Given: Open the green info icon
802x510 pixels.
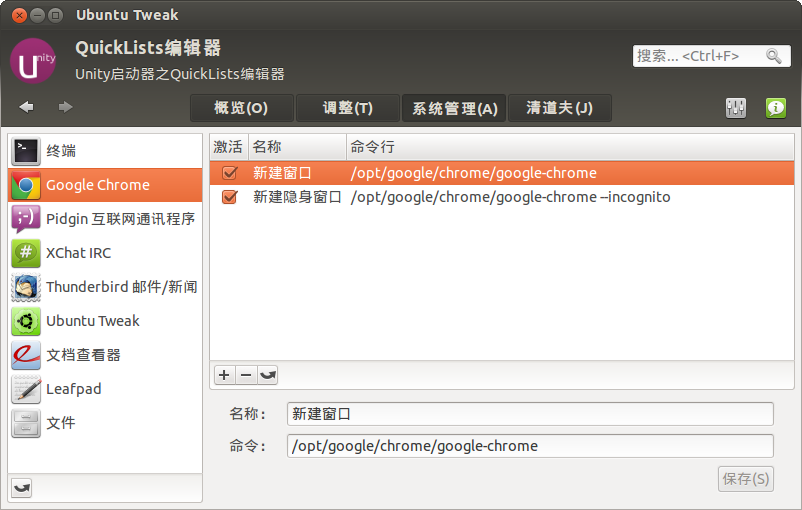Looking at the screenshot, I should tap(775, 108).
